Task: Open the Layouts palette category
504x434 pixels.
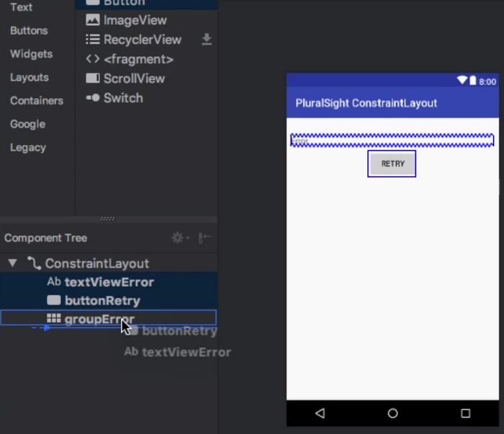Action: pos(30,77)
